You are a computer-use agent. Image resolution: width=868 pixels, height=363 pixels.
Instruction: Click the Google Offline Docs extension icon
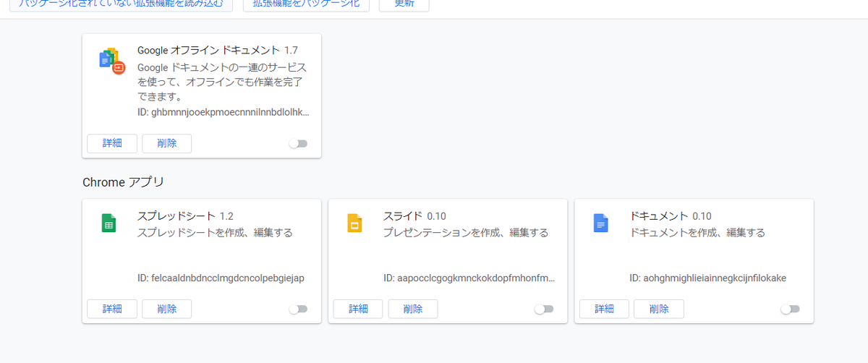112,61
